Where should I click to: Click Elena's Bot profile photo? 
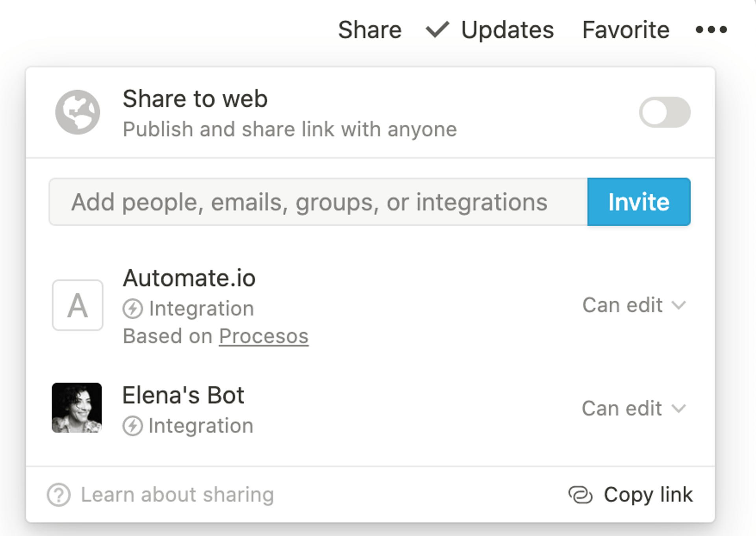77,408
